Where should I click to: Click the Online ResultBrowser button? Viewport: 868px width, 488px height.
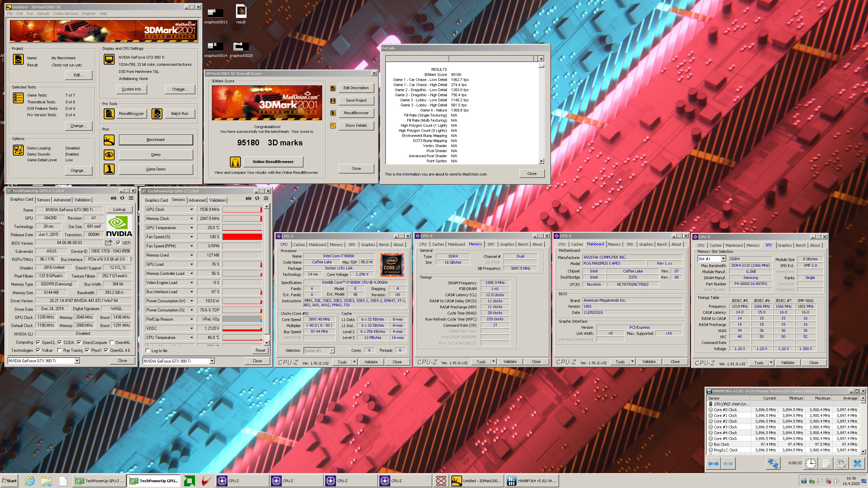click(x=273, y=162)
